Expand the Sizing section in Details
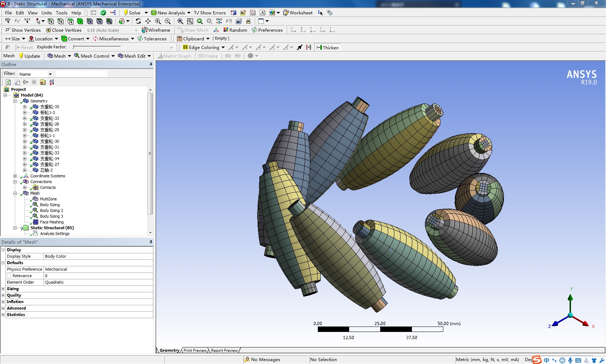 (3, 289)
